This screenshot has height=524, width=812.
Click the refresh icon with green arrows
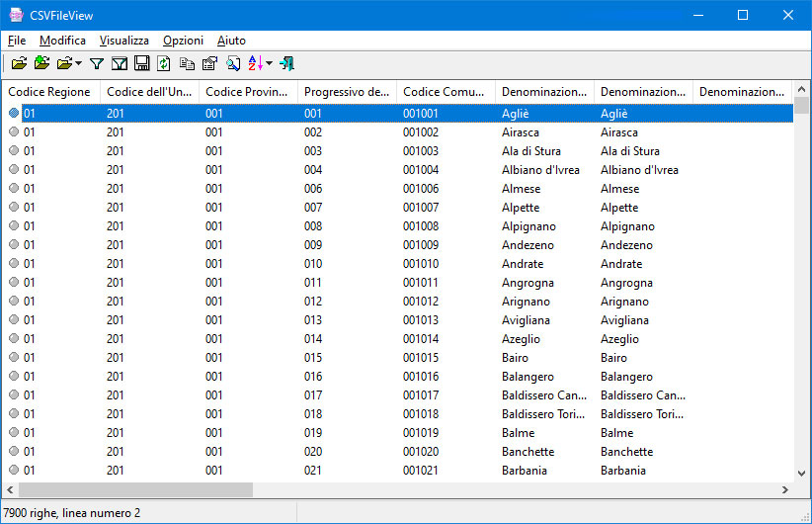pos(164,63)
